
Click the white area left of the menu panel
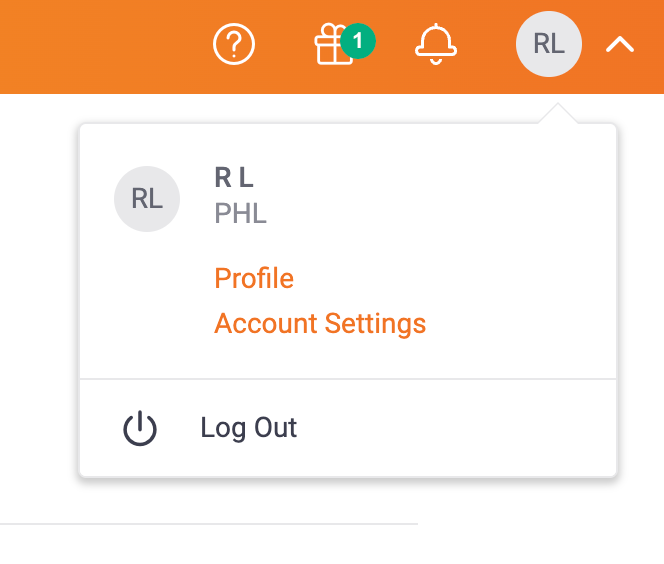coord(38,300)
